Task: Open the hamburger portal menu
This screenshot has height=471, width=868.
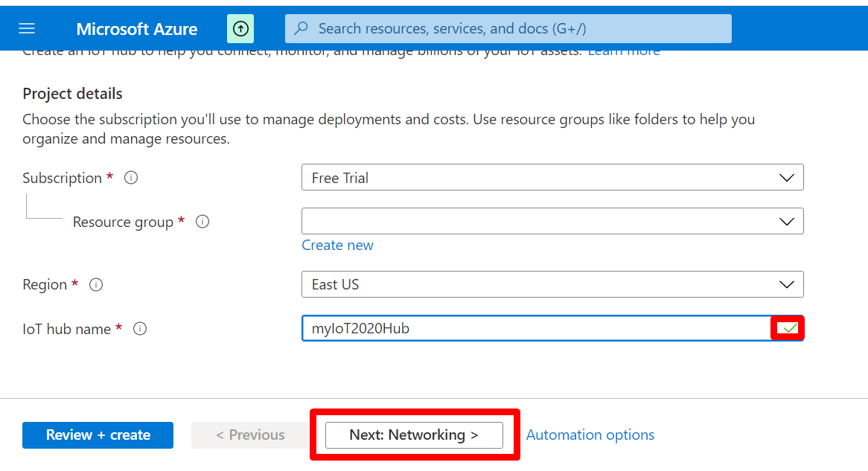Action: coord(27,29)
